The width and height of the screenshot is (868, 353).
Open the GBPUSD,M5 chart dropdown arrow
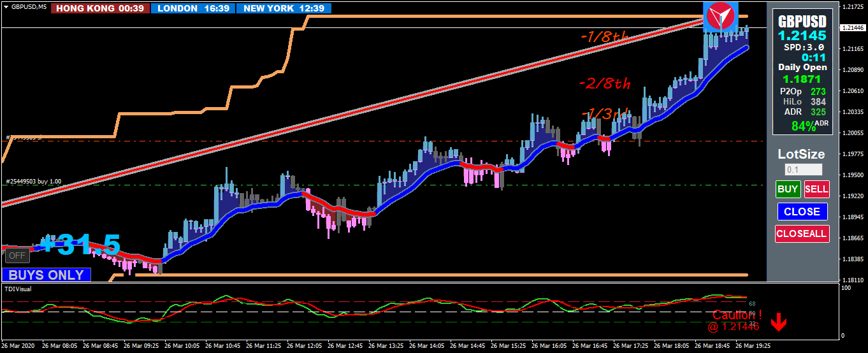tap(6, 6)
